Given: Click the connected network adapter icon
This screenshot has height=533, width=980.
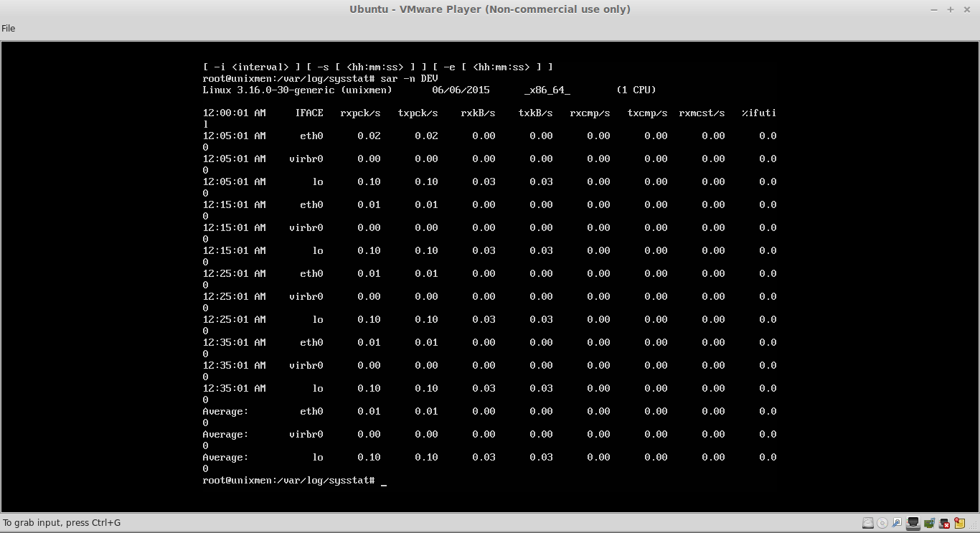Looking at the screenshot, I should (913, 523).
